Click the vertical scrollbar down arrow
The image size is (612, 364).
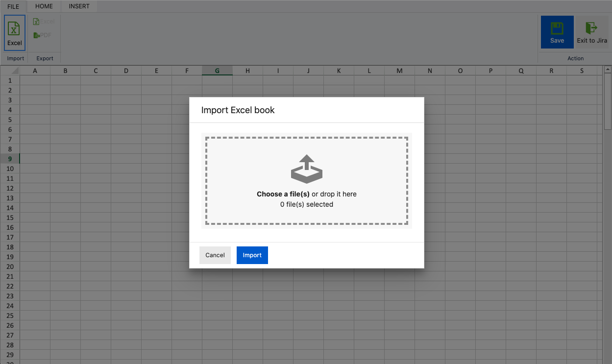coord(608,361)
